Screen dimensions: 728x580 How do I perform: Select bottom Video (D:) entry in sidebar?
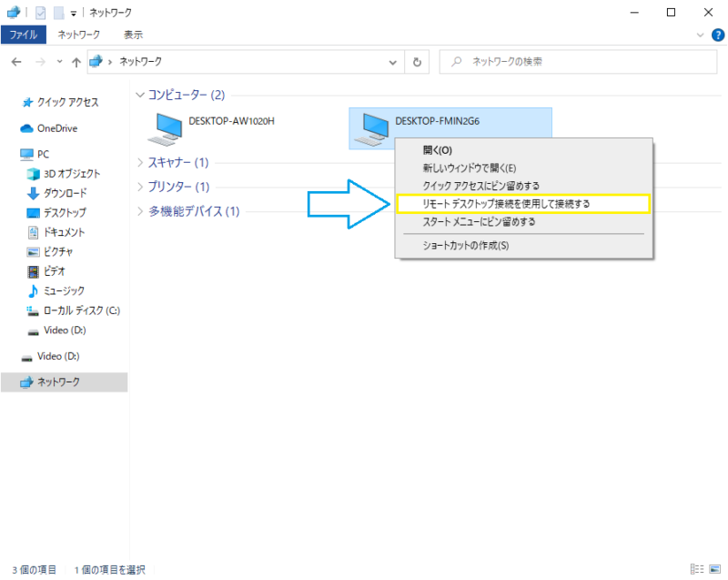pyautogui.click(x=58, y=356)
